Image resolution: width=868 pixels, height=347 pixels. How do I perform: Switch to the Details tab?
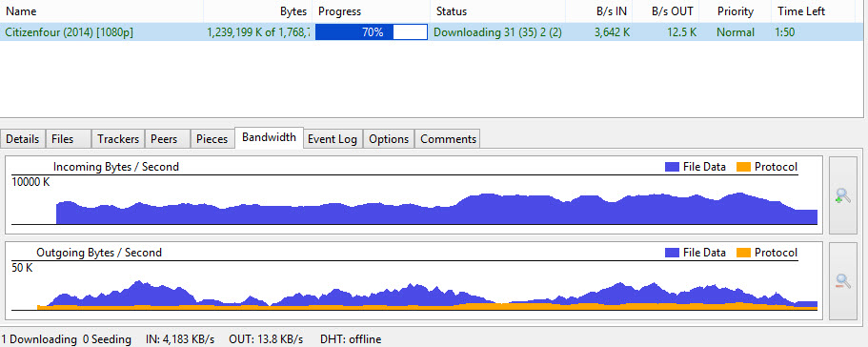[x=23, y=139]
